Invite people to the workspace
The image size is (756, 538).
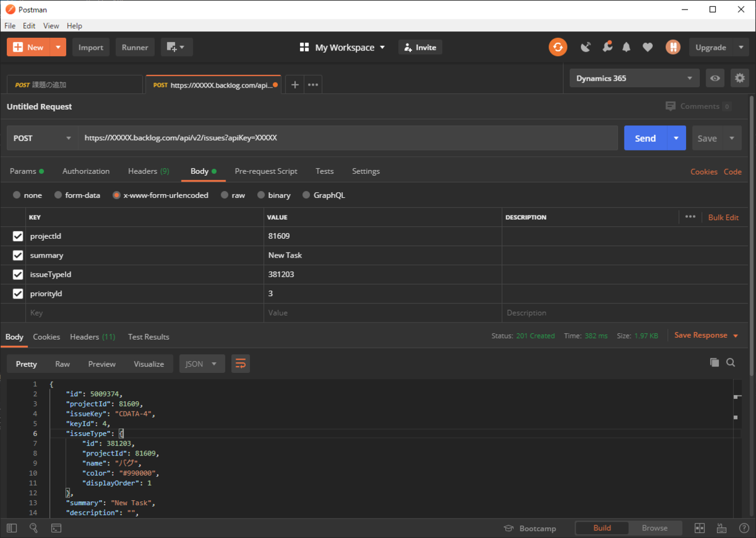coord(420,47)
